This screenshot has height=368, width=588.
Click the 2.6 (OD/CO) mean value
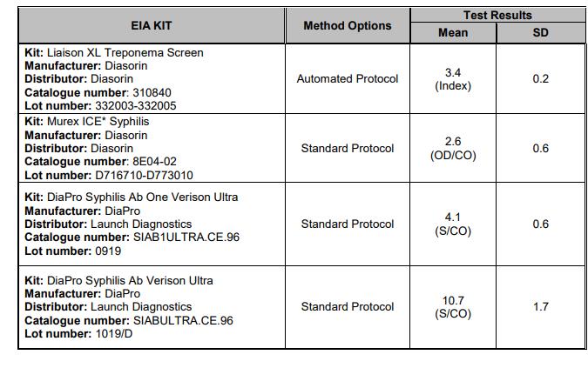point(452,148)
